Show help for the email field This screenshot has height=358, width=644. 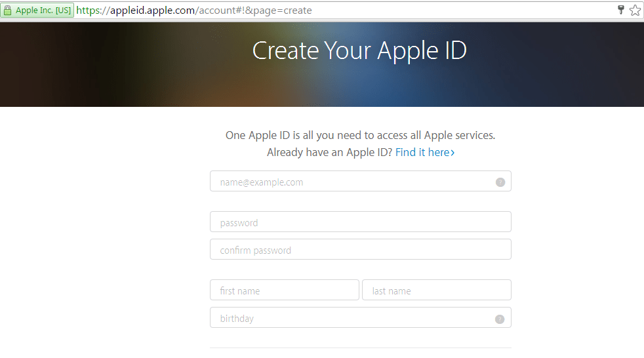click(x=500, y=182)
